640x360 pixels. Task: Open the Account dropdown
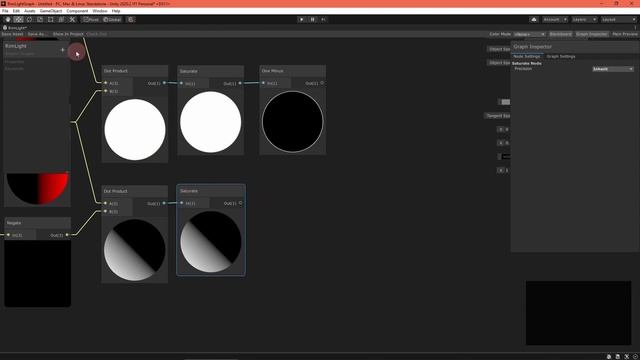coord(555,20)
